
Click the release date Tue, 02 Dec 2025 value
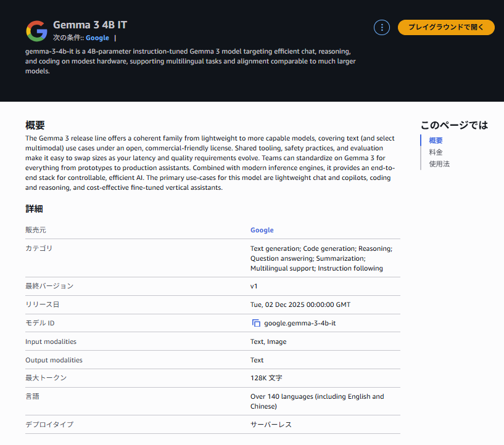pyautogui.click(x=300, y=304)
